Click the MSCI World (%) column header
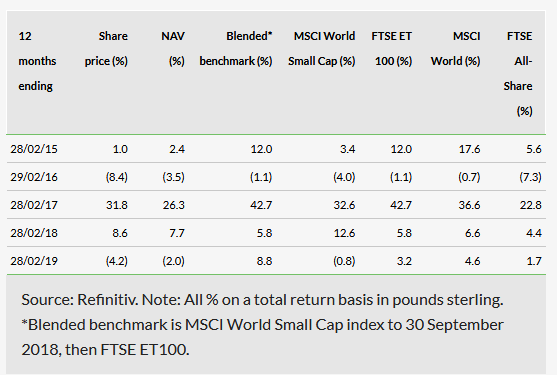 (x=456, y=49)
